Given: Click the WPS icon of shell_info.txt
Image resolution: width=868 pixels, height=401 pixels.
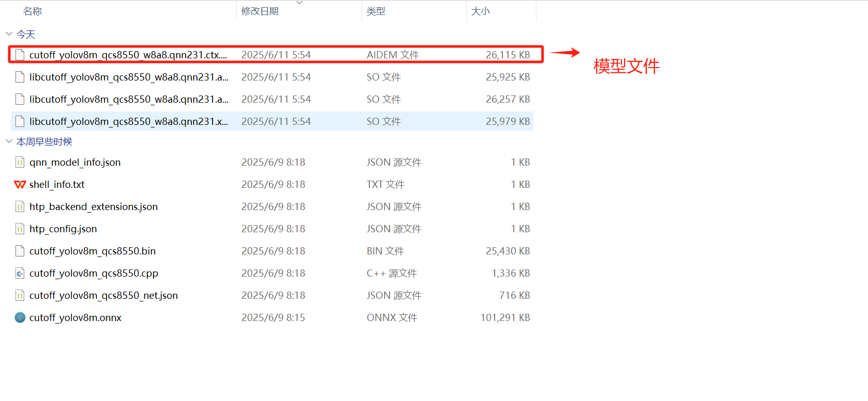Looking at the screenshot, I should pos(20,184).
